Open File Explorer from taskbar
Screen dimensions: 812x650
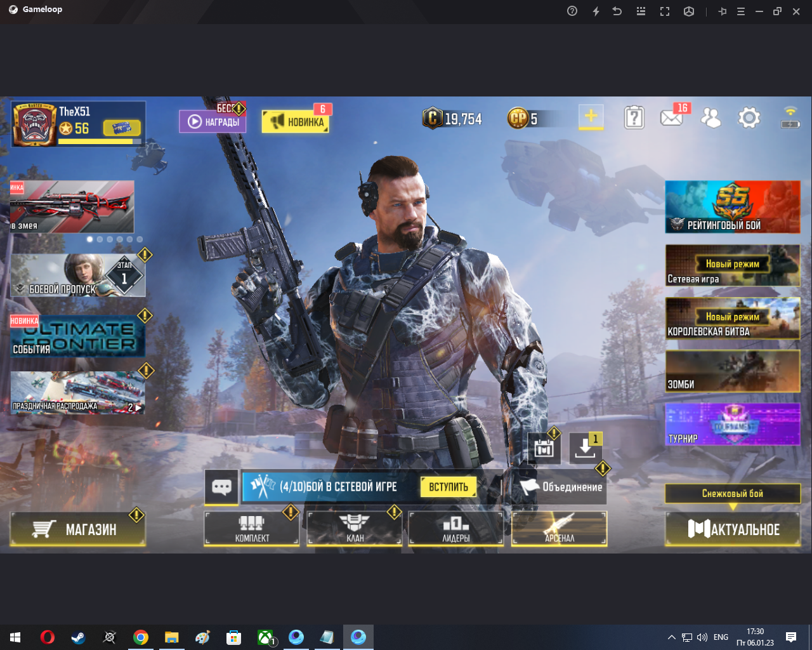[171, 637]
